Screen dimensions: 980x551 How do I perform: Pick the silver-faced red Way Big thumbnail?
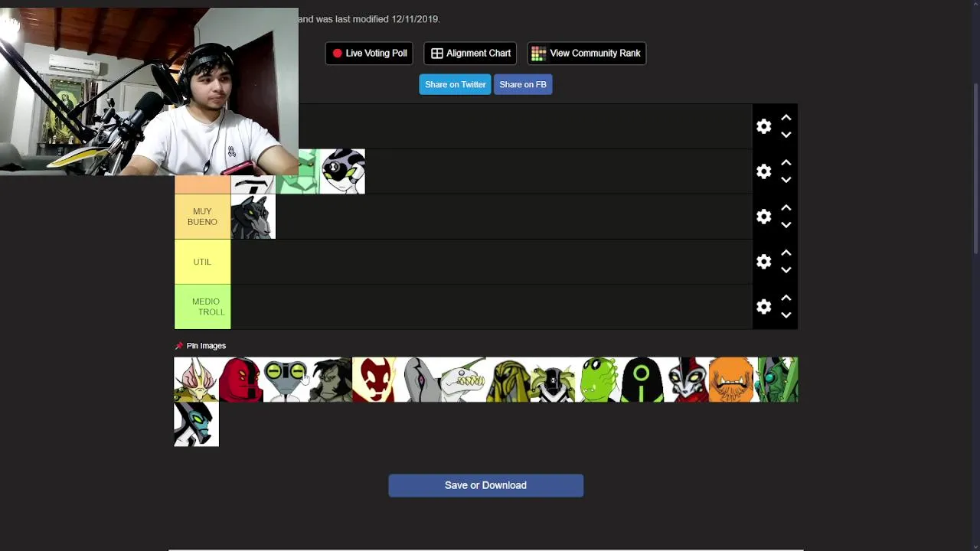coord(687,380)
